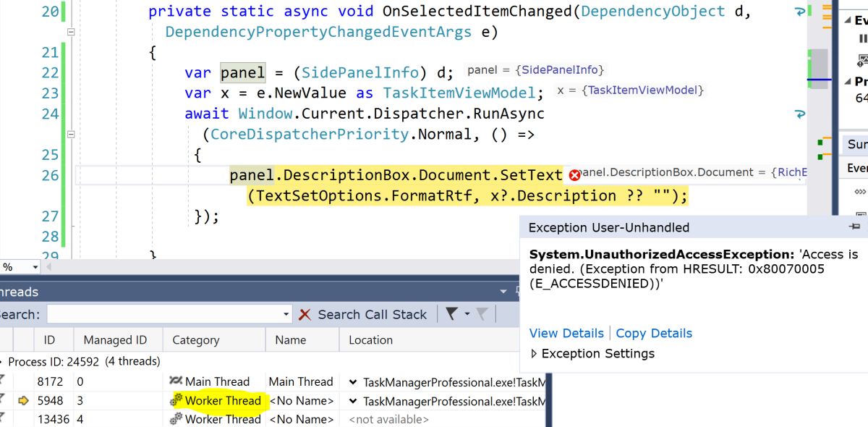
Task: Click the 'Main Thread' name cell
Action: click(301, 381)
